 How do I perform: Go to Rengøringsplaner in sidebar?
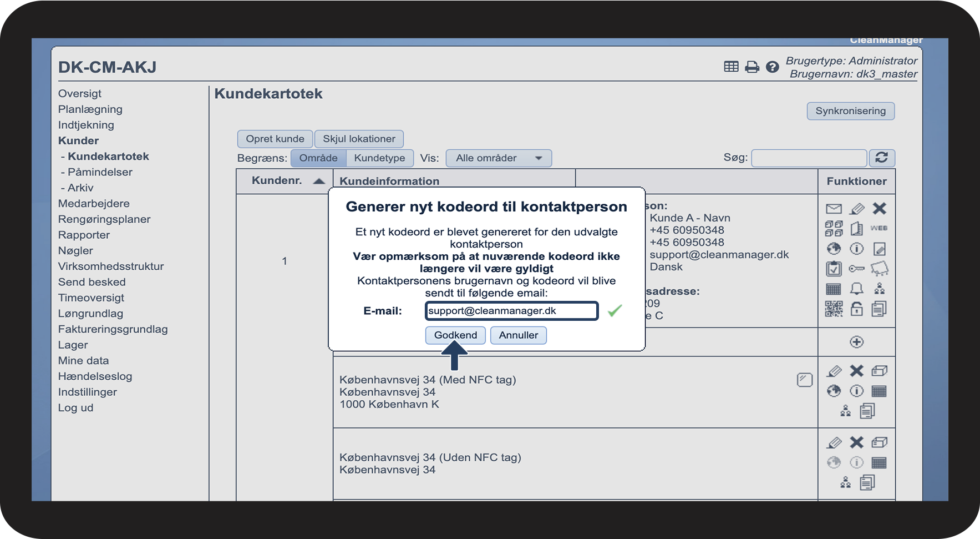pos(104,219)
